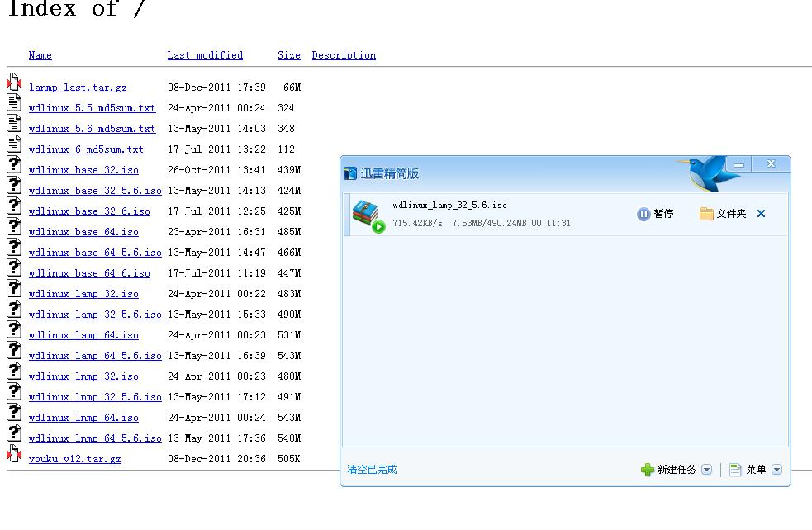Click the text file icon beside wdlinux_5.5_md5sum.txt
Screen dimensions: 812x530
(x=14, y=103)
